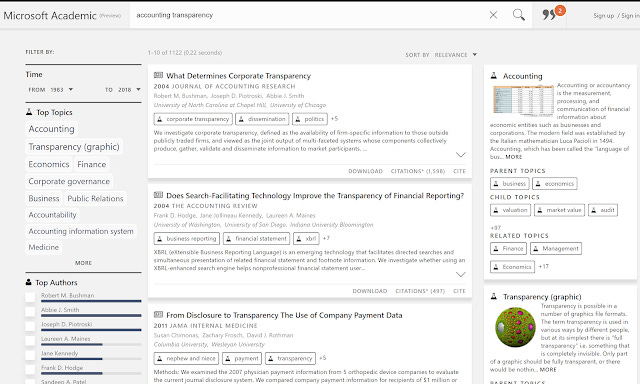Expand abstract of the Search-Facilitating Technology paper
Screen dimensions: 640x384
coord(460,274)
